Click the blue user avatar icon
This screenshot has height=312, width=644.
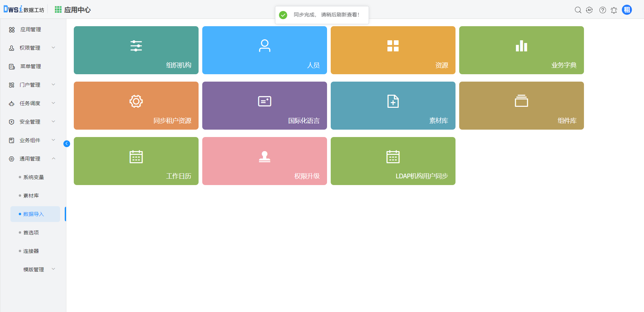click(x=627, y=10)
